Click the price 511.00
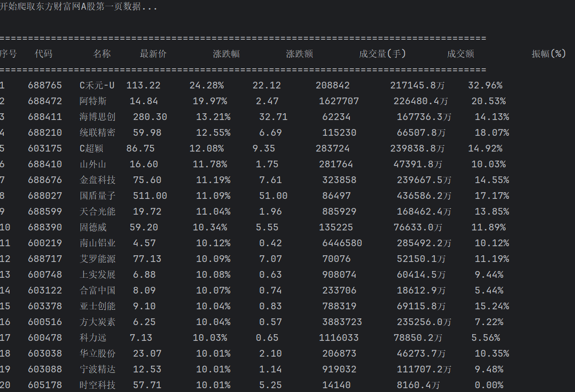 [150, 196]
